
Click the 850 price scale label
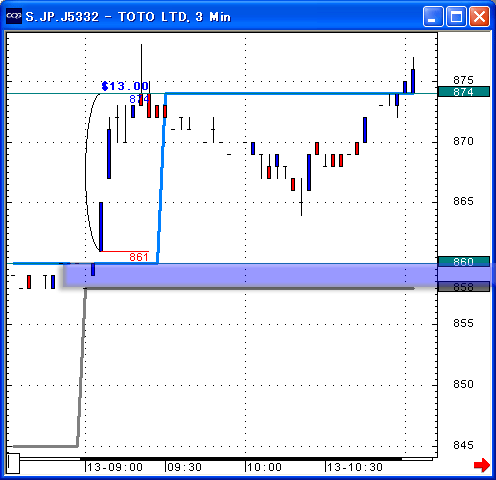463,384
